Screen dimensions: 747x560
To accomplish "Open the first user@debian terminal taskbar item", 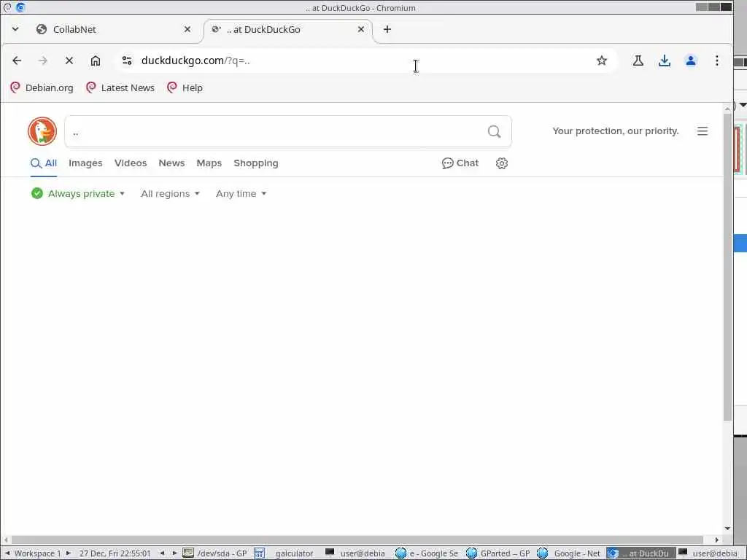I will [355, 553].
